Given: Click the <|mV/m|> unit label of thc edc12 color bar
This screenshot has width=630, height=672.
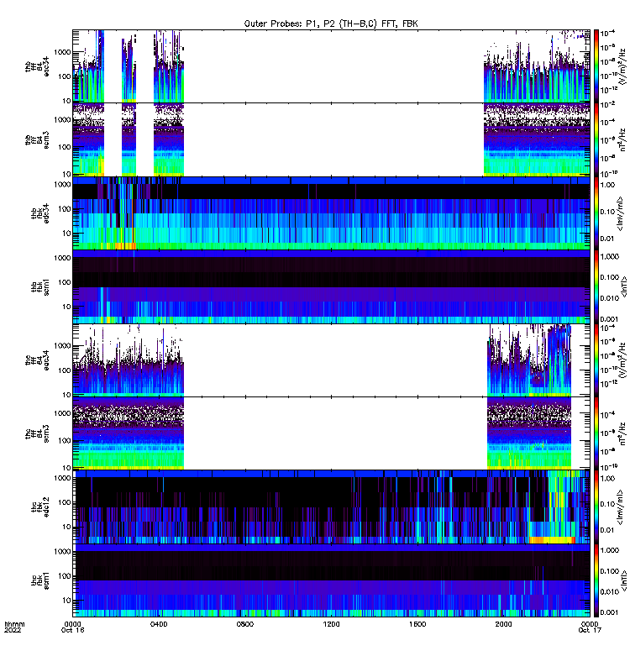Looking at the screenshot, I should [x=620, y=507].
